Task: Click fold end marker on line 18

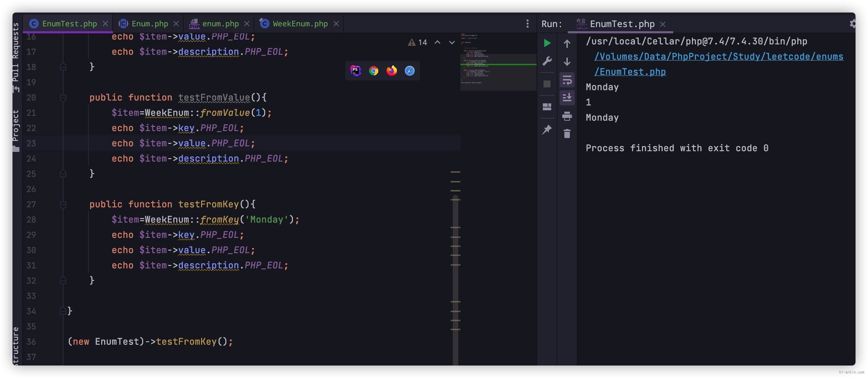Action: pos(63,67)
